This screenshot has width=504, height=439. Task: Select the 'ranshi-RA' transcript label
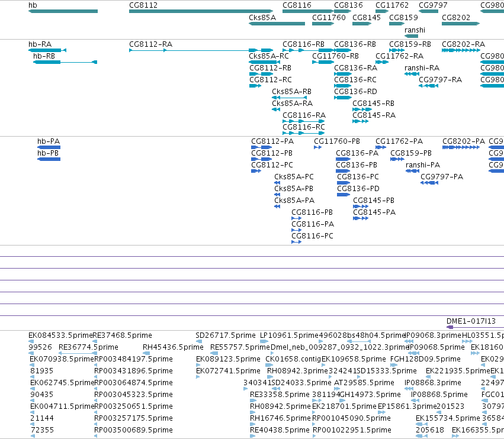tap(422, 68)
